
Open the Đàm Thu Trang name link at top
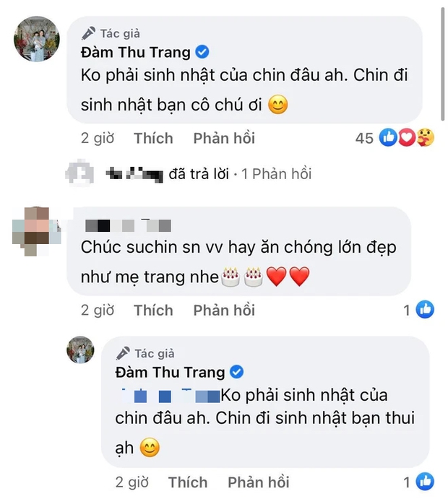coord(136,53)
